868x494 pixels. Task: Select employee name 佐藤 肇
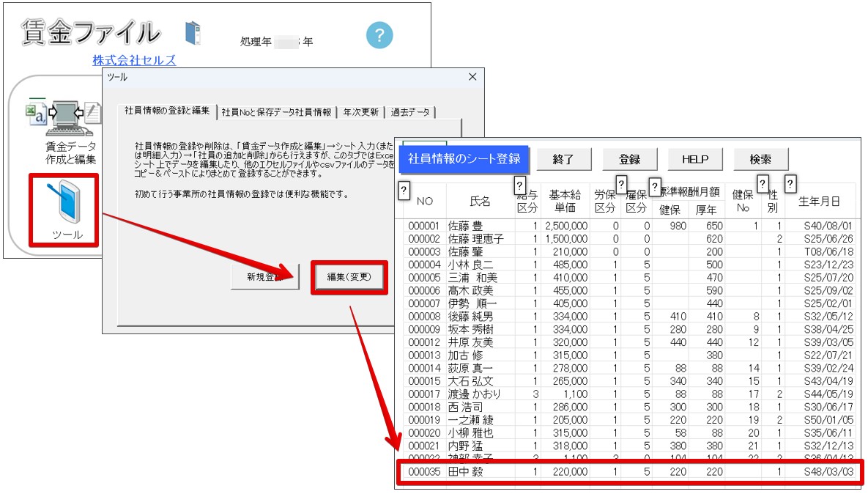click(466, 251)
